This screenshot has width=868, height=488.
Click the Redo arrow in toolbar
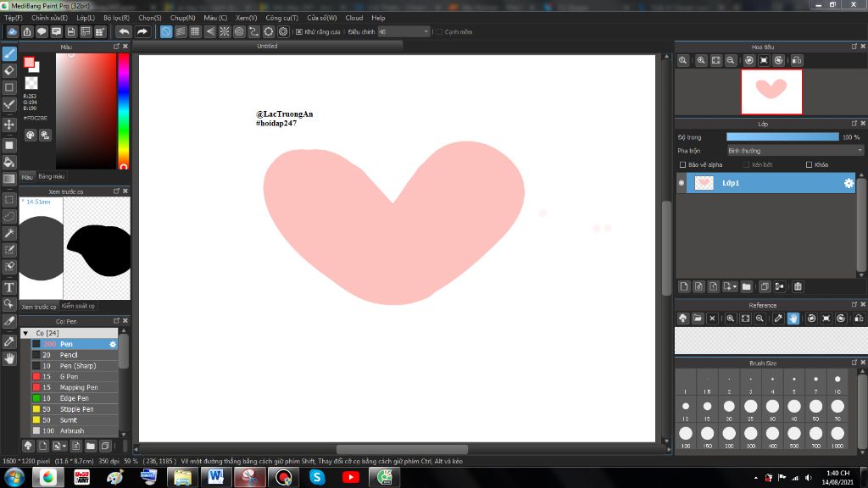142,32
